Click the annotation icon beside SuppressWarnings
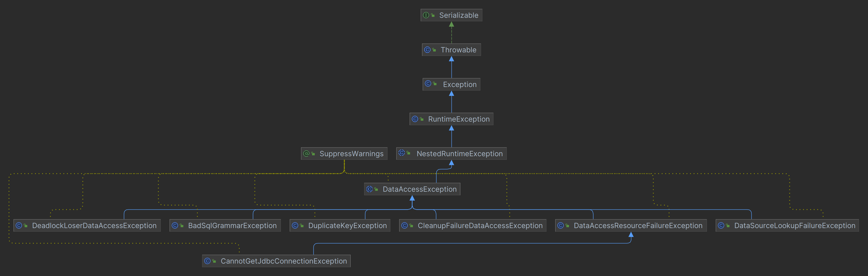This screenshot has height=276, width=868. (306, 154)
